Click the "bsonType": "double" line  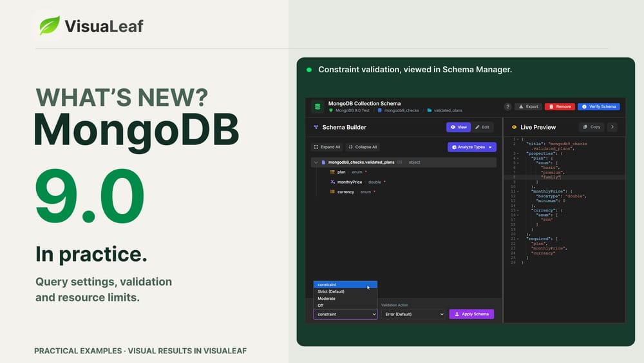(561, 196)
